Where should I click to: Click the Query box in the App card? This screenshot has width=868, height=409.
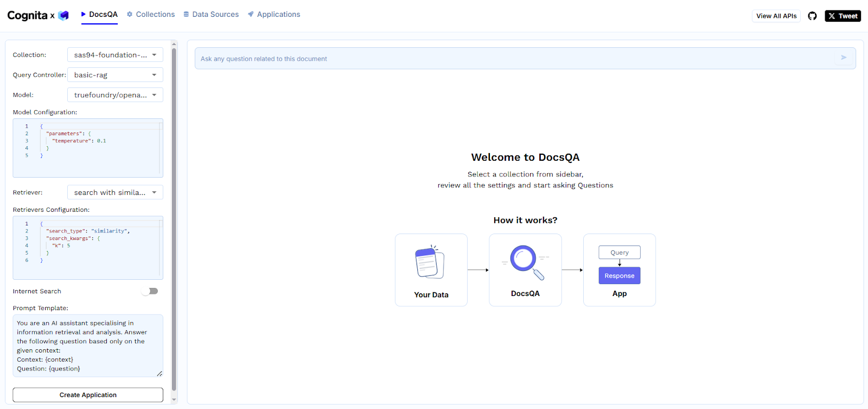[x=620, y=253]
